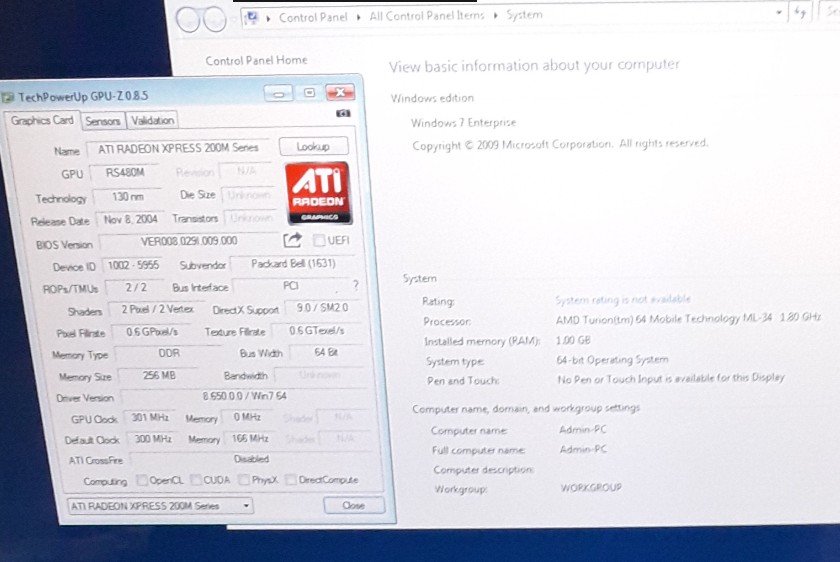Open the ATI RADEON XPRESS 200M Series dropdown
Screen dimensions: 840x562
coord(160,506)
